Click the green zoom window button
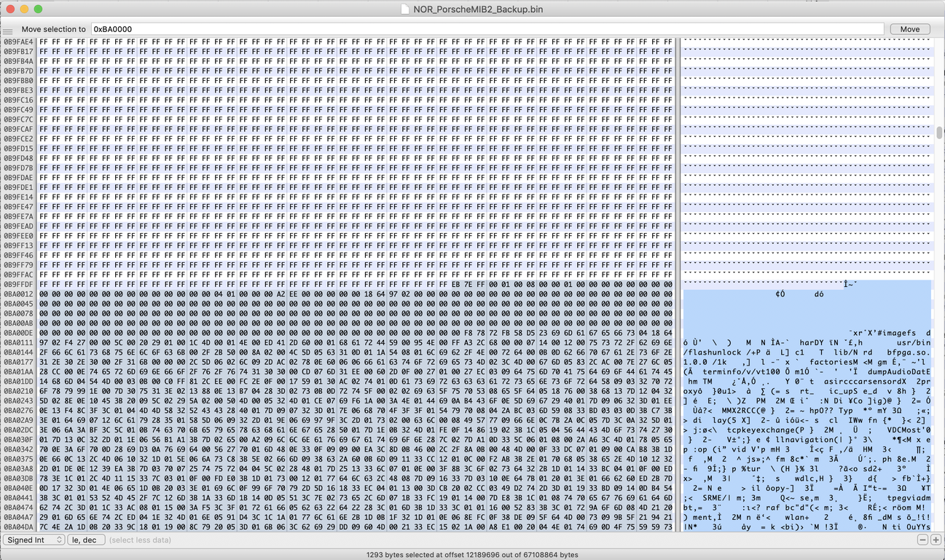 pyautogui.click(x=38, y=9)
